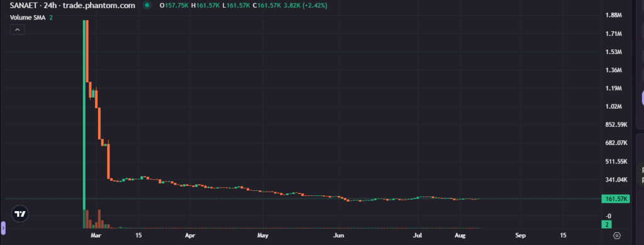This screenshot has height=245, width=644.
Task: Click the Jun label on time axis
Action: coord(338,236)
